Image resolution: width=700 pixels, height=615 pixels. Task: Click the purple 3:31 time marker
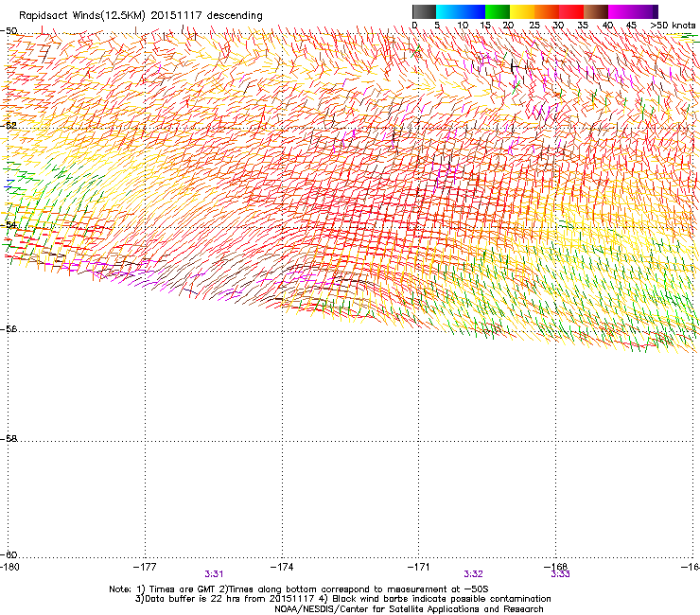click(214, 574)
